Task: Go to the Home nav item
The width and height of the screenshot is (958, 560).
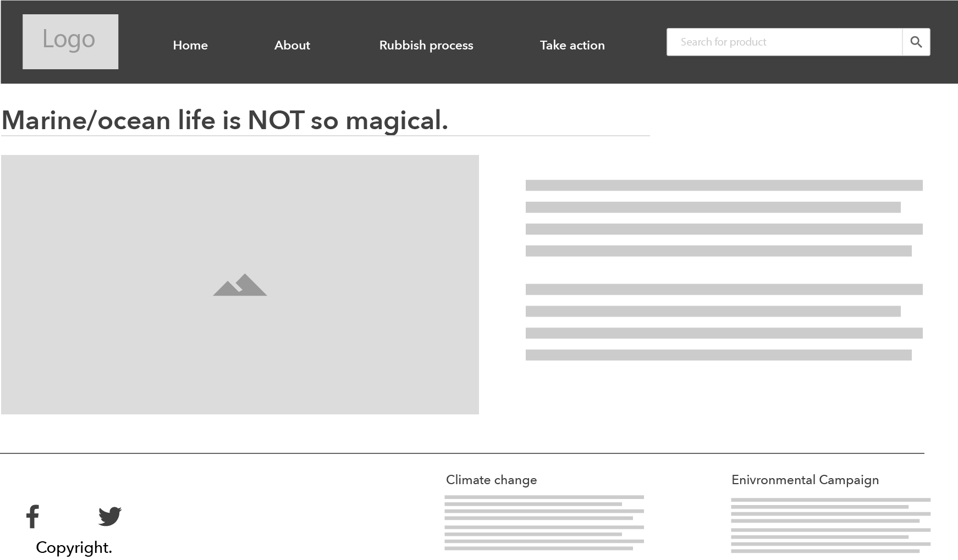Action: pyautogui.click(x=190, y=45)
